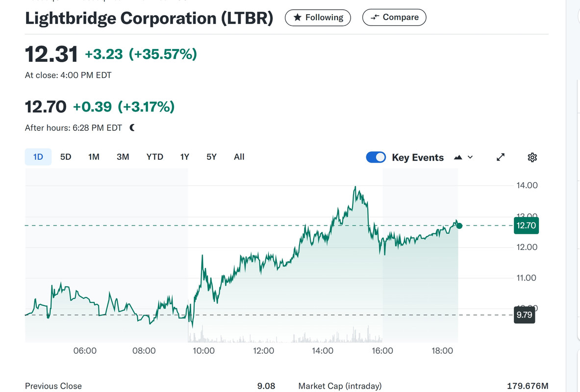
Task: Click the 12:00 time axis label
Action: pyautogui.click(x=263, y=350)
